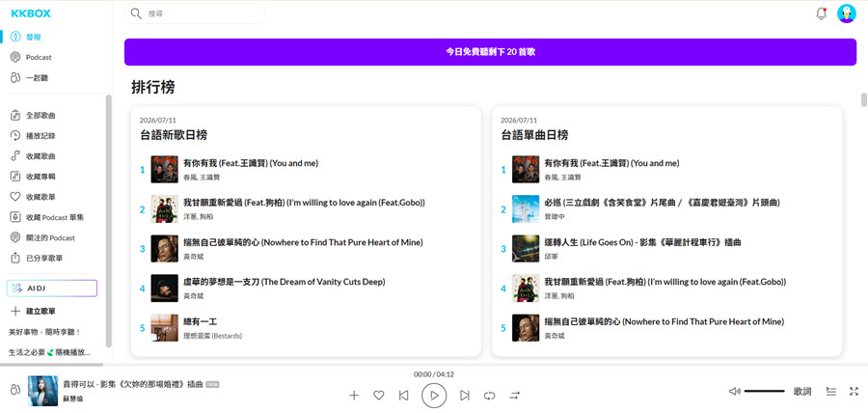Play 有你有我 in 台語新歌日榜
The width and height of the screenshot is (868, 413).
251,163
